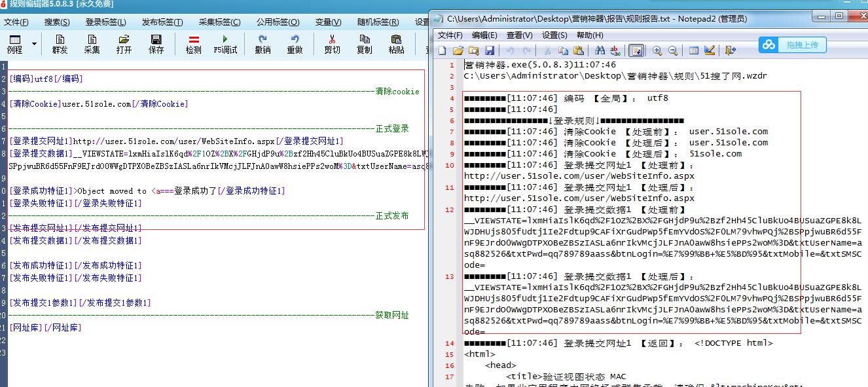The image size is (868, 387).
Task: Redo with the 重做 toolbar icon
Action: (296, 45)
